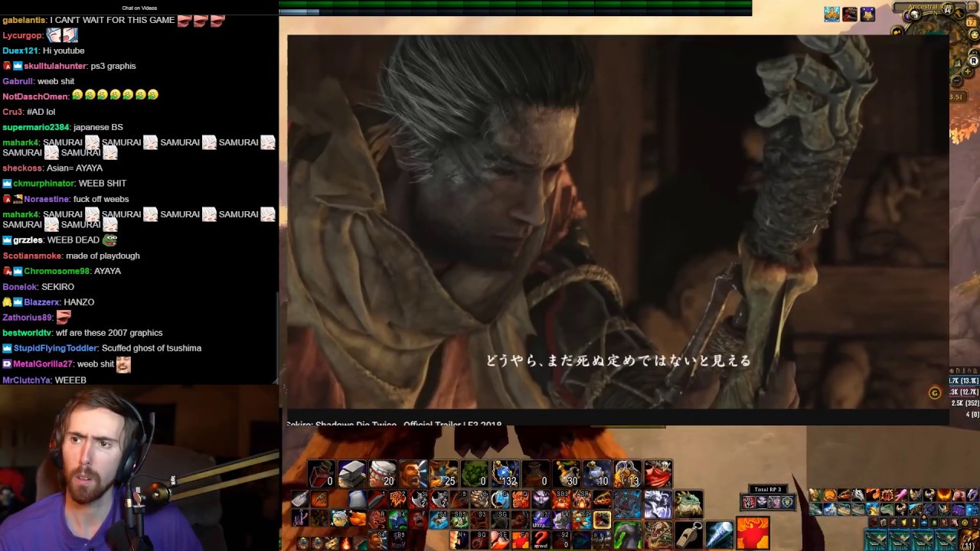This screenshot has width=980, height=551.
Task: Click username bestworldtv in chat
Action: tap(27, 333)
